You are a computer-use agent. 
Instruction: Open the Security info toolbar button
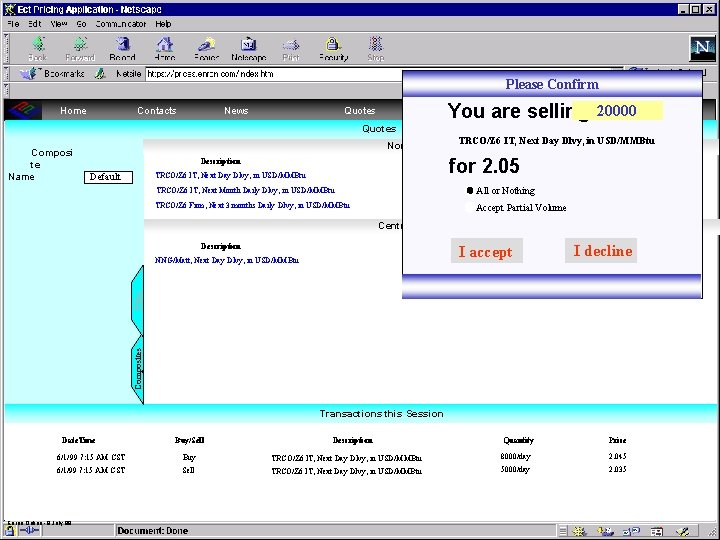pyautogui.click(x=334, y=49)
